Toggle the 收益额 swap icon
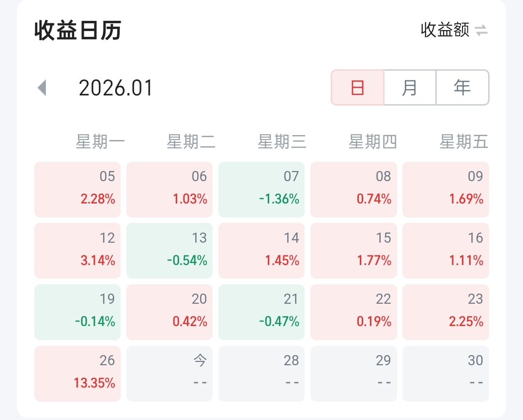 pyautogui.click(x=481, y=31)
